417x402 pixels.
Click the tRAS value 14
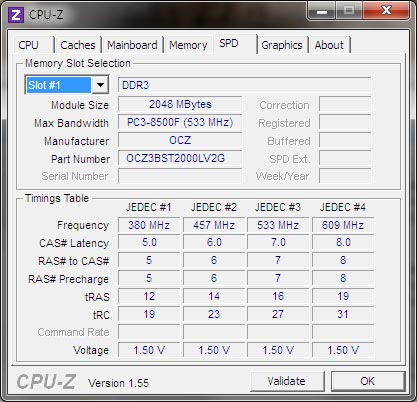pyautogui.click(x=214, y=296)
